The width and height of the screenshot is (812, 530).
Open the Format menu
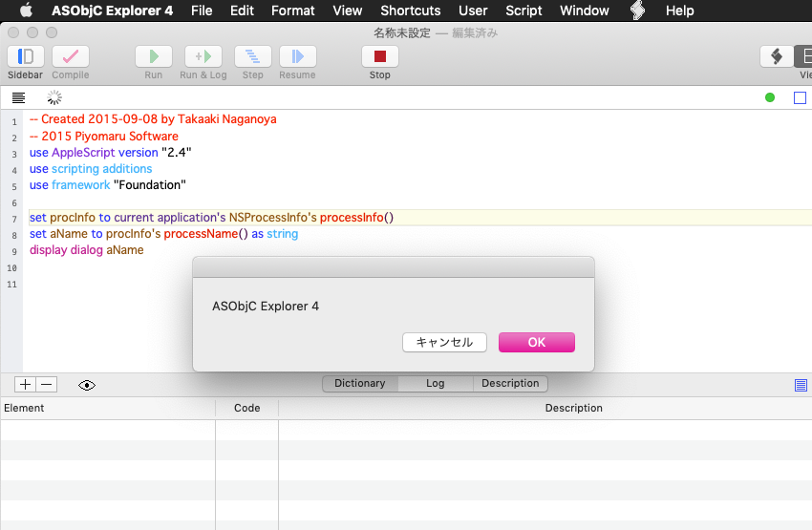coord(293,11)
